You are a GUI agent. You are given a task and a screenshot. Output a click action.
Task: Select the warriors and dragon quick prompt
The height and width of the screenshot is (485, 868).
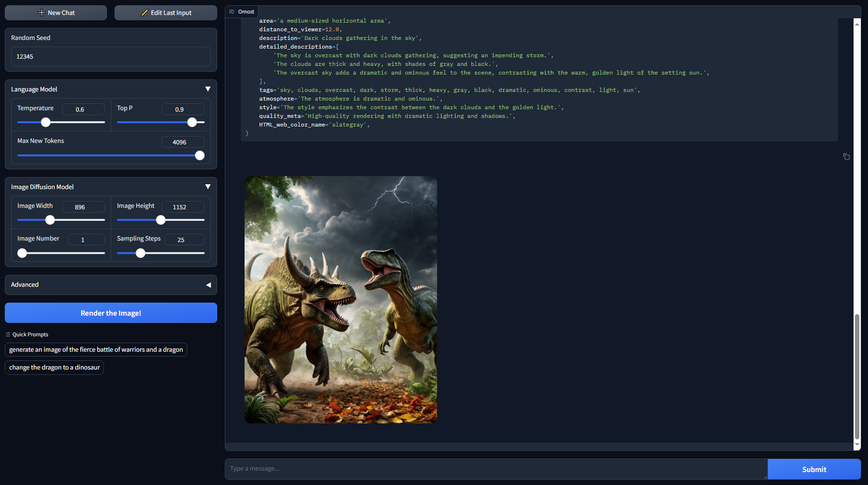click(x=96, y=350)
